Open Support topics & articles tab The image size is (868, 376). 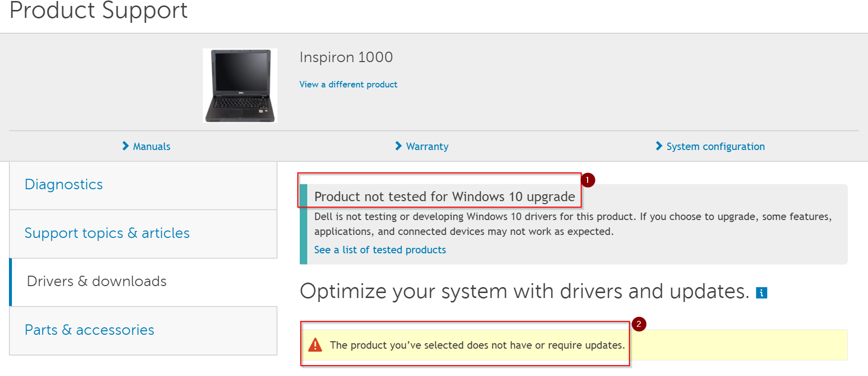143,234
